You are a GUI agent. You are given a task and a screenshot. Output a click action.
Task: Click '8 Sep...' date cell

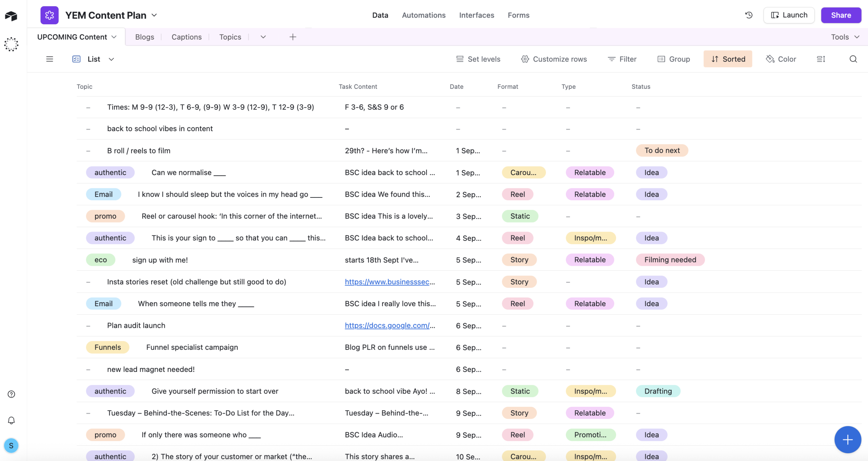click(468, 391)
